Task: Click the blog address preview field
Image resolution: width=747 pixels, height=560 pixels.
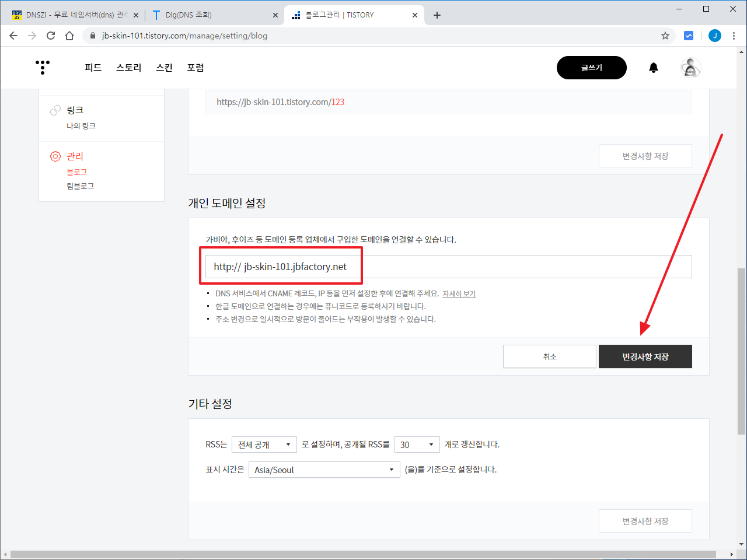Action: coord(449,102)
